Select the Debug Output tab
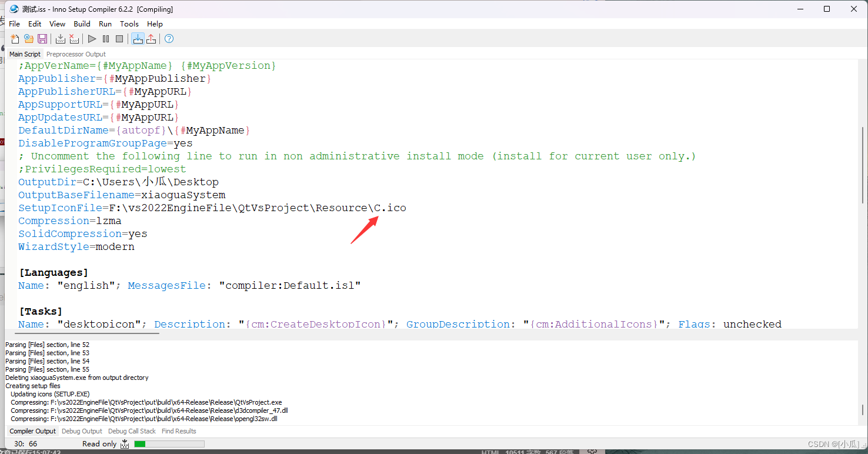The width and height of the screenshot is (868, 454). click(82, 431)
